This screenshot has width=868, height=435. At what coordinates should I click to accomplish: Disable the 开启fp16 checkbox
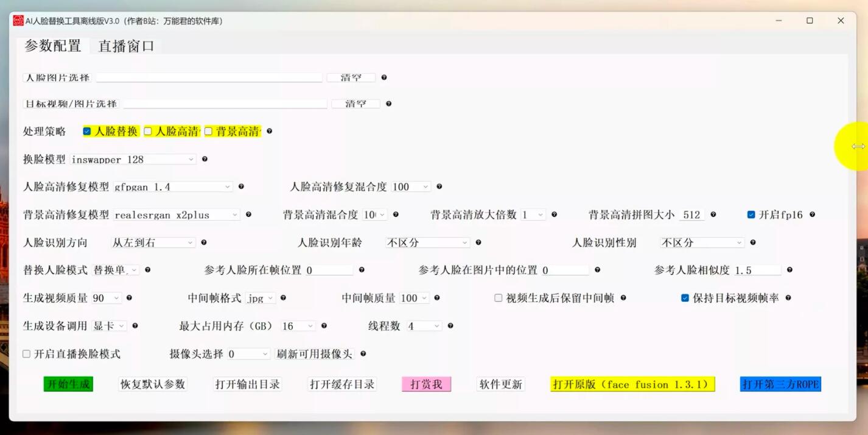click(x=751, y=214)
